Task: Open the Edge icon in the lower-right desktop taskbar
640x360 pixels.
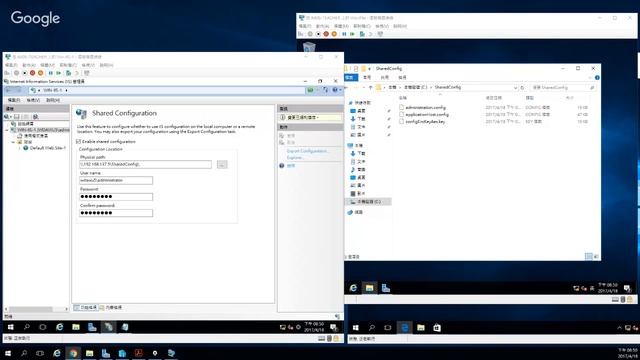Action: tap(404, 328)
